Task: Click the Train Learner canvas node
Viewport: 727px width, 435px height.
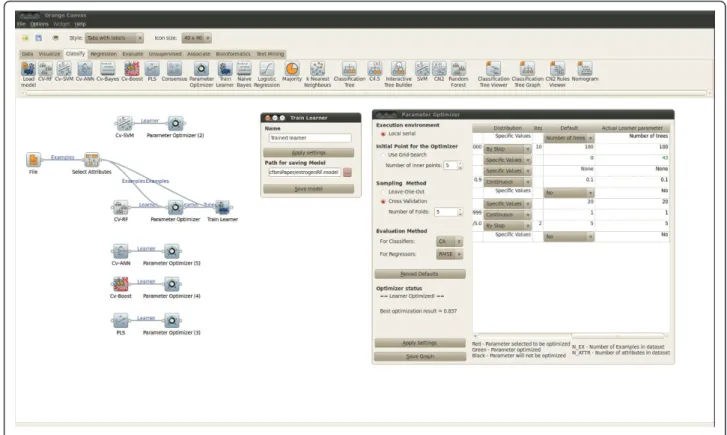Action: click(223, 207)
